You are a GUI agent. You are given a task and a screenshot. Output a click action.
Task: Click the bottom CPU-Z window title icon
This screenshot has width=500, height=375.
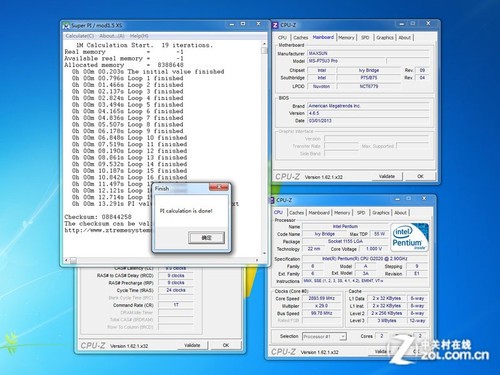click(272, 200)
